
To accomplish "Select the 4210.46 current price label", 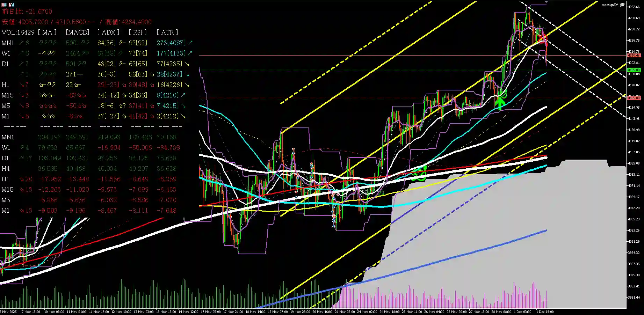I will click(634, 56).
